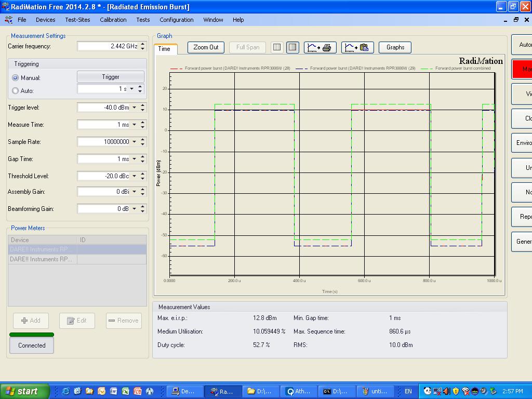
Task: Open the Measure Time unit dropdown
Action: tap(135, 125)
